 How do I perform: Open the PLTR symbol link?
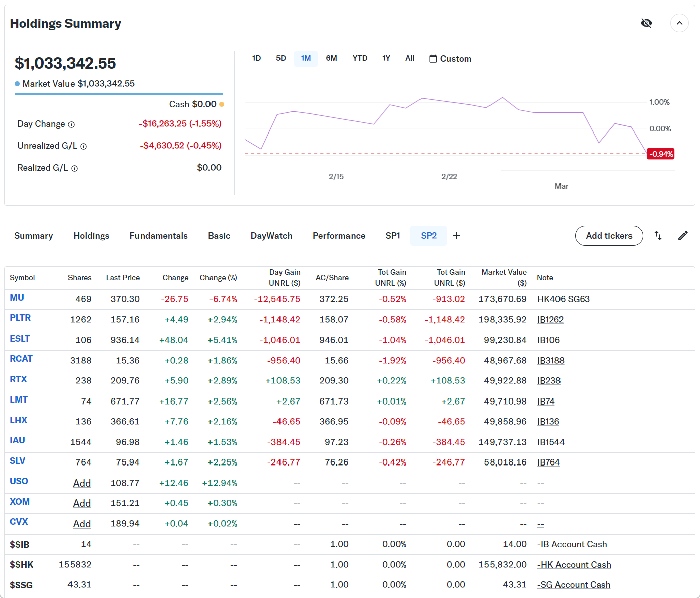point(20,318)
